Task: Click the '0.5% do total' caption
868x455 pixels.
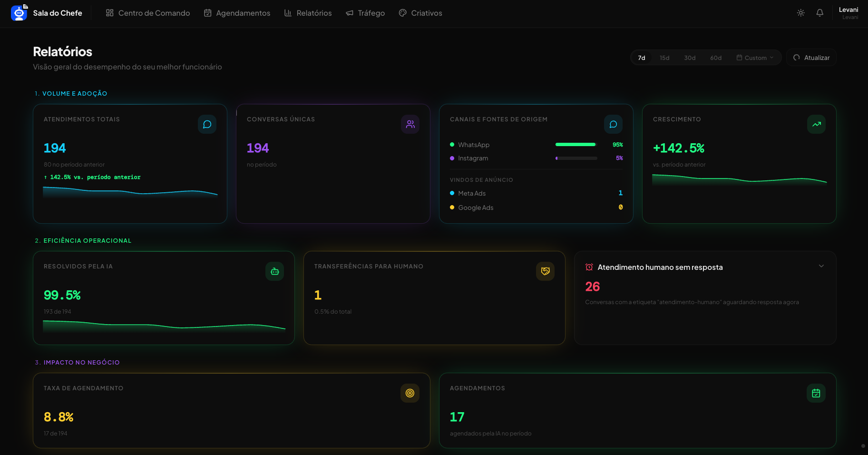Action: coord(333,312)
